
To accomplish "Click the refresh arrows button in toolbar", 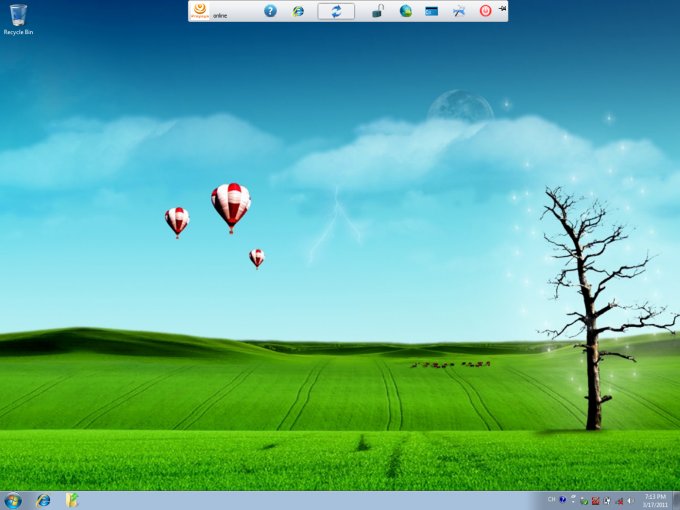I will 336,11.
